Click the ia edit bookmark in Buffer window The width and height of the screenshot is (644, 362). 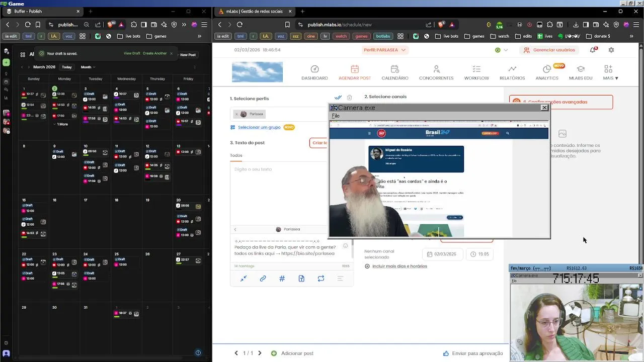click(x=11, y=36)
